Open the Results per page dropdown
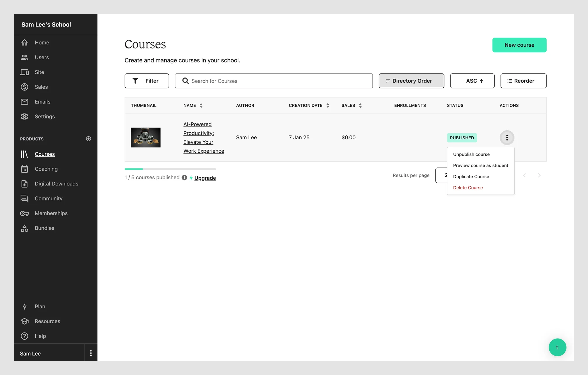 442,175
